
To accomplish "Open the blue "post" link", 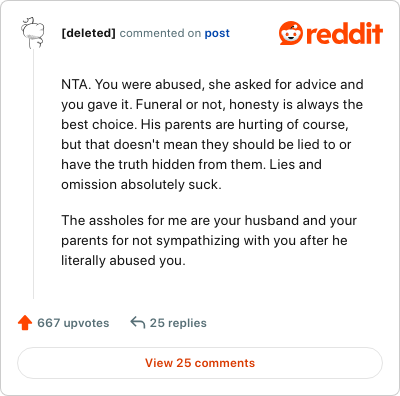I will point(217,33).
